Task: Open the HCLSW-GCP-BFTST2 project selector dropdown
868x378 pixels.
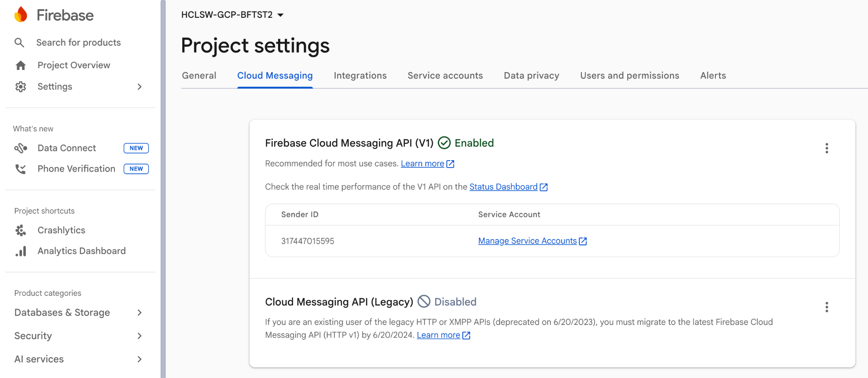Action: pos(233,15)
